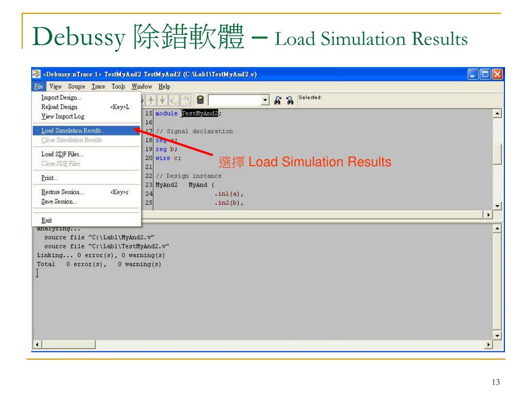
Task: Click source file C:\Lab1\TestMyAnd2.v message line
Action: 107,246
